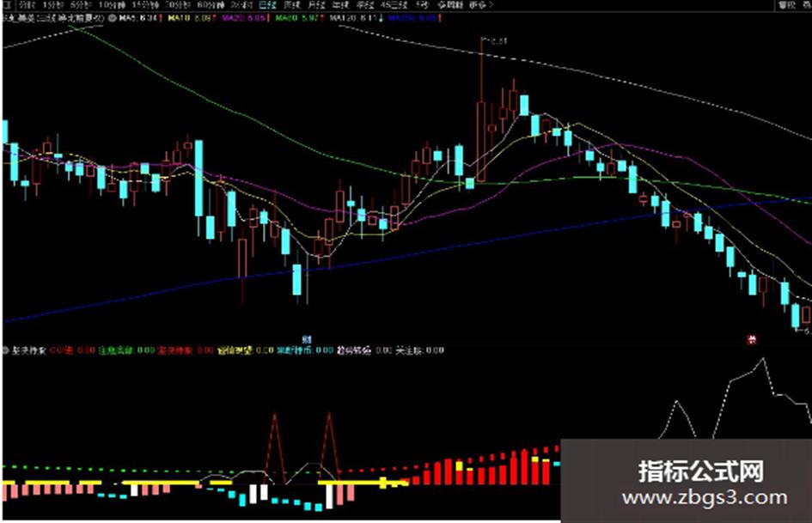Select the 1分钟 period tab

[x=52, y=5]
